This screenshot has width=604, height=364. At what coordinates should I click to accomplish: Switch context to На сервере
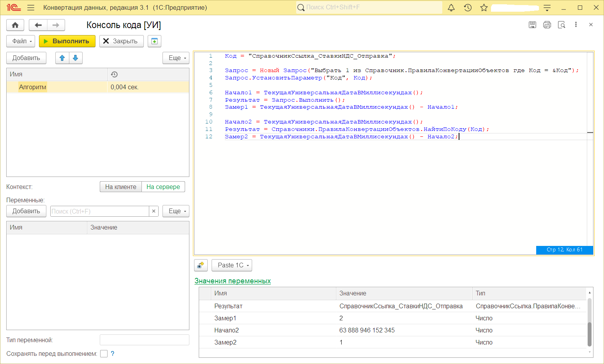tap(163, 187)
